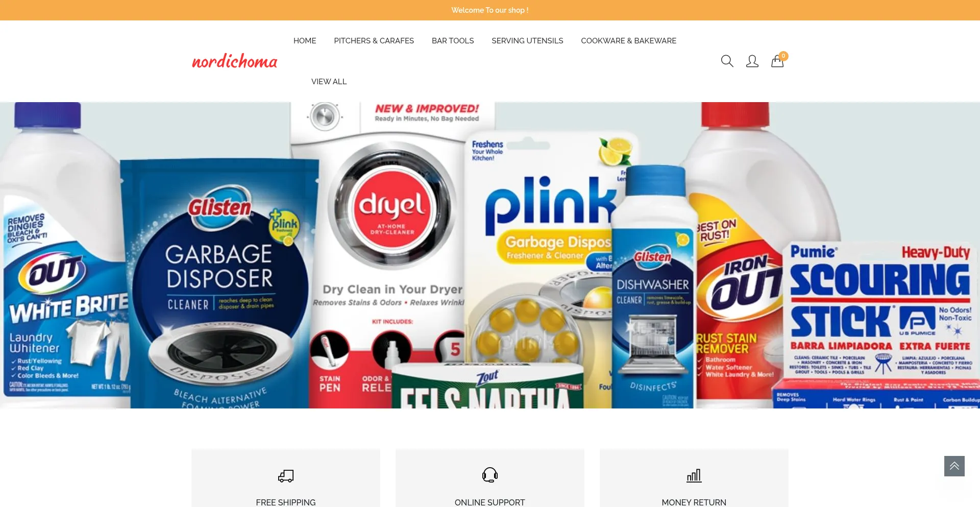Click the Welcome To our shop banner
The width and height of the screenshot is (980, 507).
coord(490,10)
